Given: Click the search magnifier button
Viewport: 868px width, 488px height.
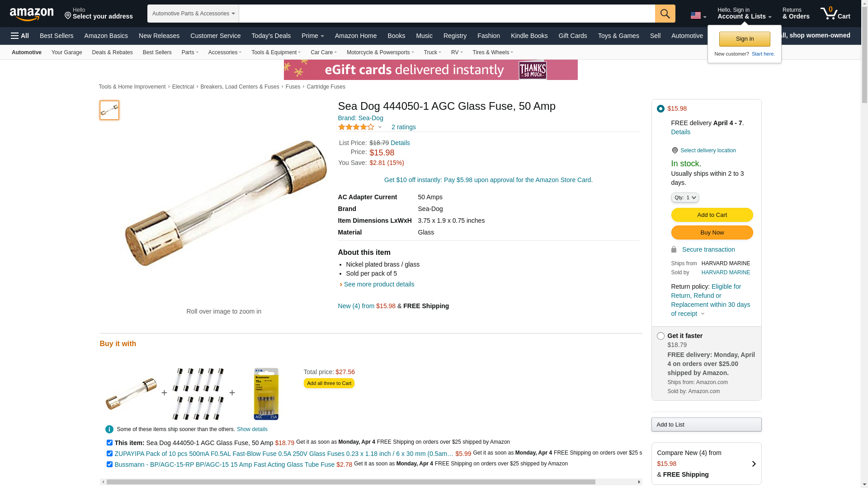Looking at the screenshot, I should [x=665, y=14].
